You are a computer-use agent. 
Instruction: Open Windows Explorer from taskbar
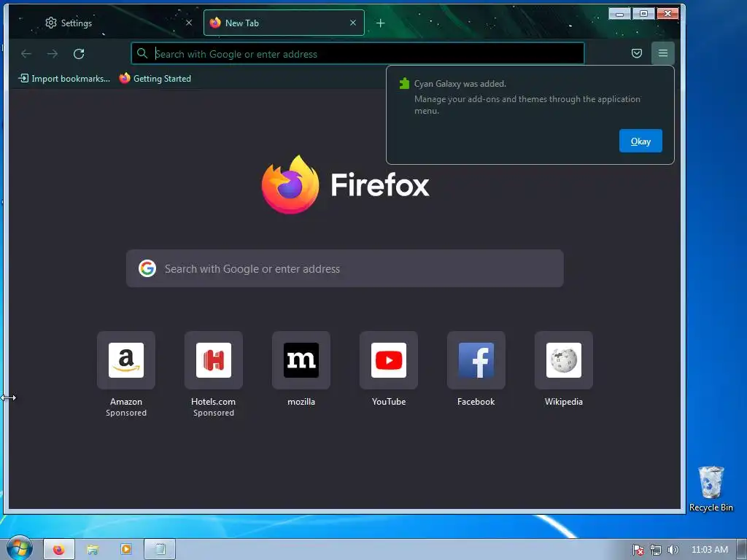[x=93, y=550]
